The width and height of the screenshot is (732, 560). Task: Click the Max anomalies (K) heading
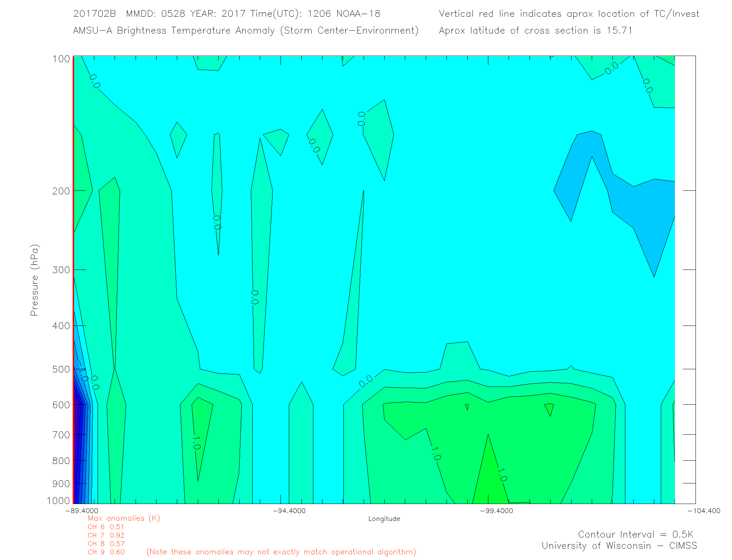pos(124,518)
